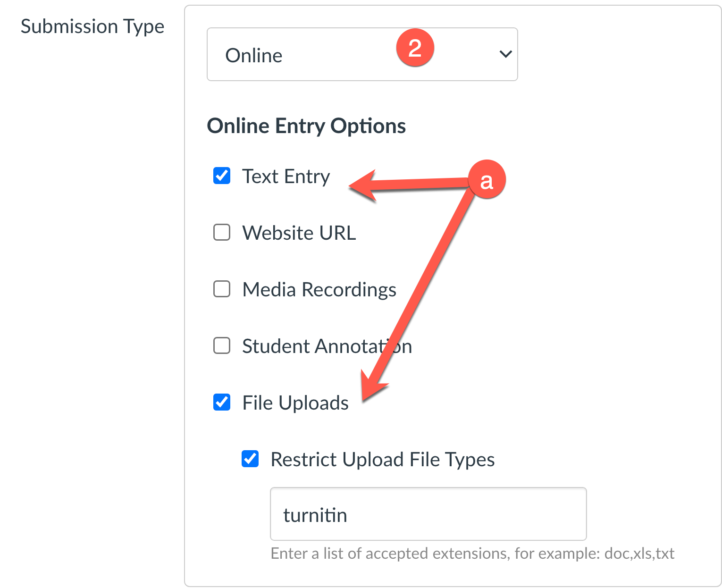The image size is (722, 588).
Task: Tick the Student Annotation checkbox
Action: [x=222, y=345]
